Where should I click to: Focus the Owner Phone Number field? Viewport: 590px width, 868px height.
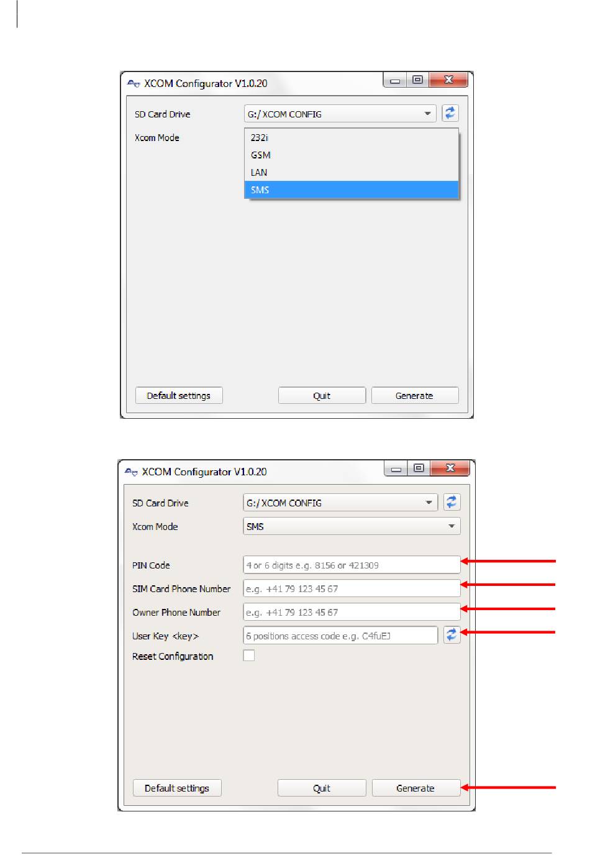352,612
